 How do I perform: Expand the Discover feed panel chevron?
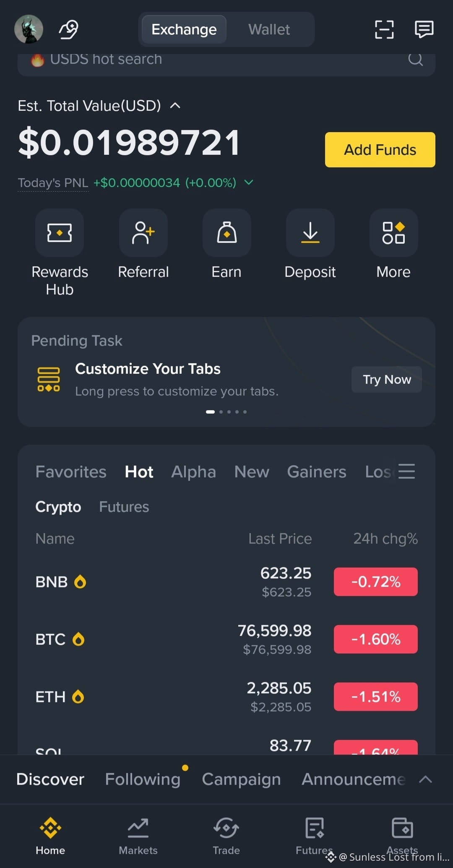pyautogui.click(x=425, y=779)
